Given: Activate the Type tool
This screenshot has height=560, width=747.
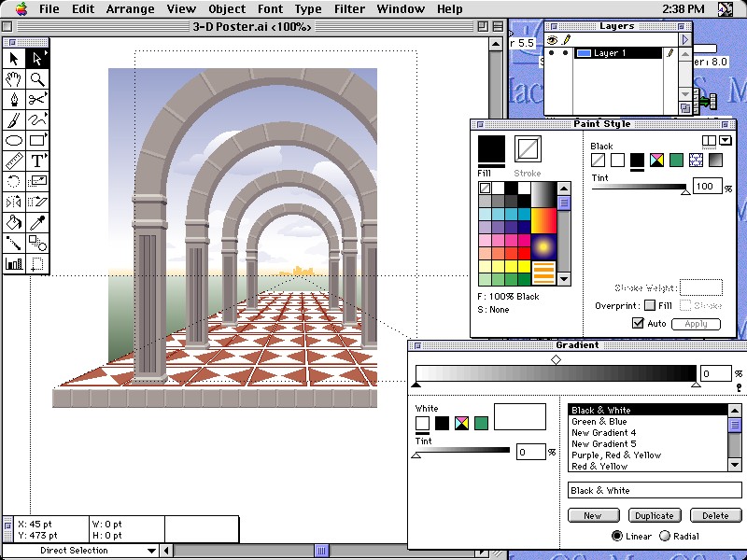Looking at the screenshot, I should (x=37, y=161).
